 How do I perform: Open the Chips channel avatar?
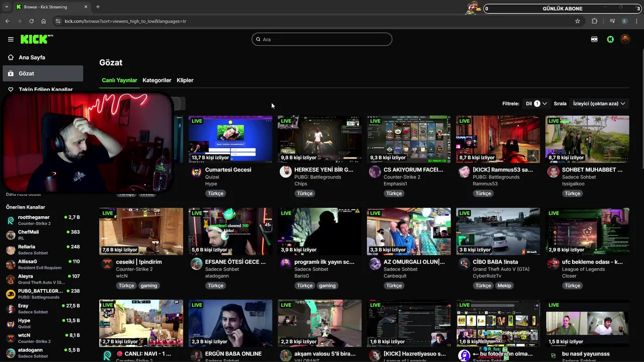(286, 172)
